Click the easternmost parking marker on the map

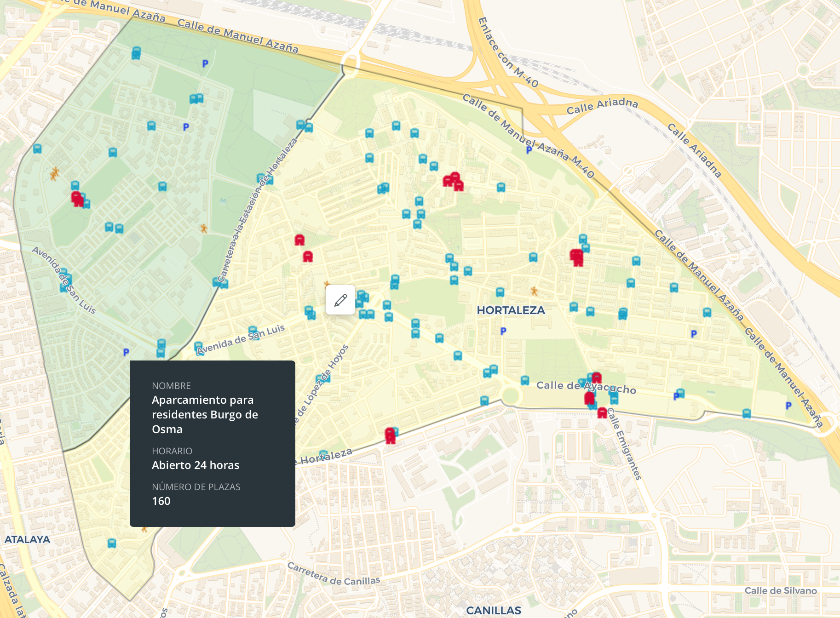pos(788,406)
